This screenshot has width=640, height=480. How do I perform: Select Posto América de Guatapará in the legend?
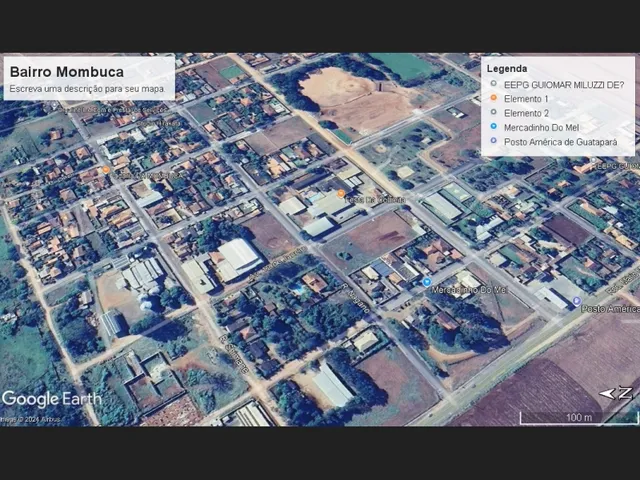[x=560, y=142]
